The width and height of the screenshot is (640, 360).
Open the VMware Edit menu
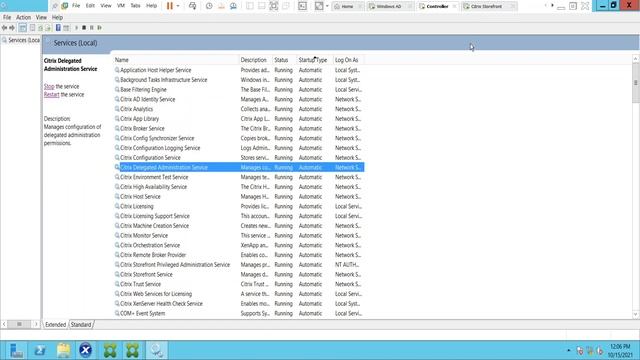click(x=90, y=6)
